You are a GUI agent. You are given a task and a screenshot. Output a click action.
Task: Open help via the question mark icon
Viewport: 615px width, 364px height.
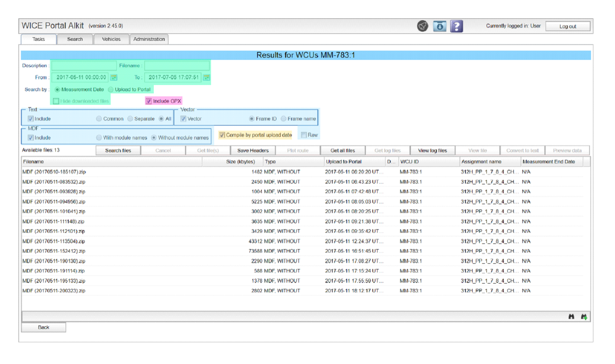click(456, 26)
